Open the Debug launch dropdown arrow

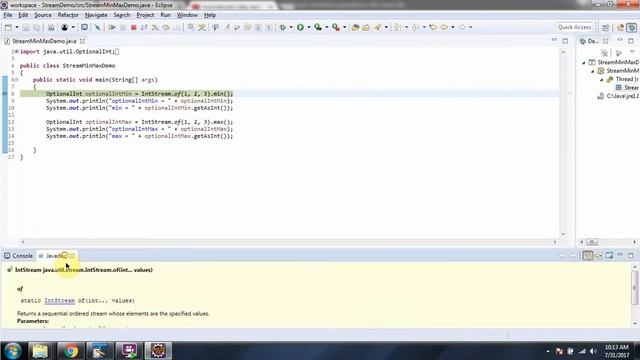click(x=291, y=27)
